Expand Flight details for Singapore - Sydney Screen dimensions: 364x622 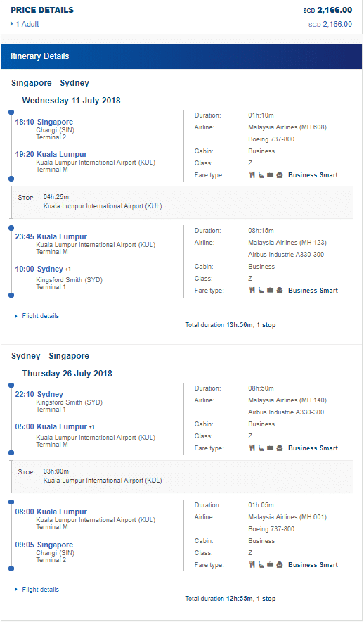(x=37, y=316)
